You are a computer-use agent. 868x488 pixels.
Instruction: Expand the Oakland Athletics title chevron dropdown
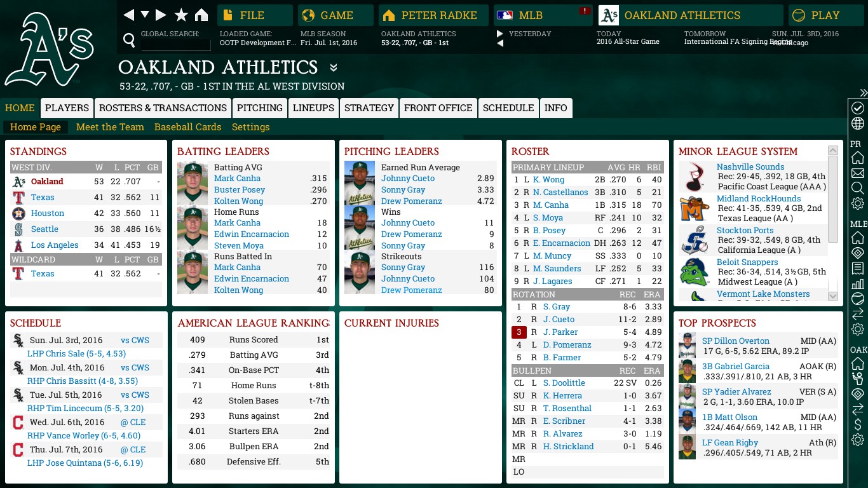(334, 68)
